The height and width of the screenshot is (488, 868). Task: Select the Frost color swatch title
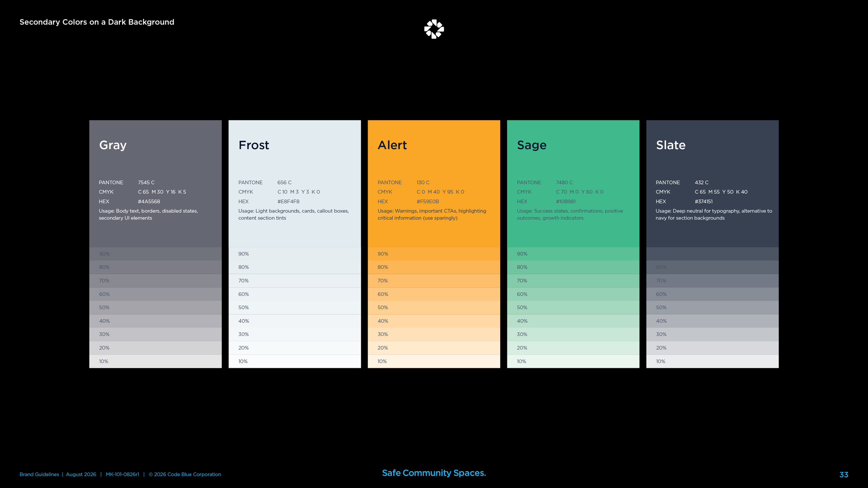(253, 145)
